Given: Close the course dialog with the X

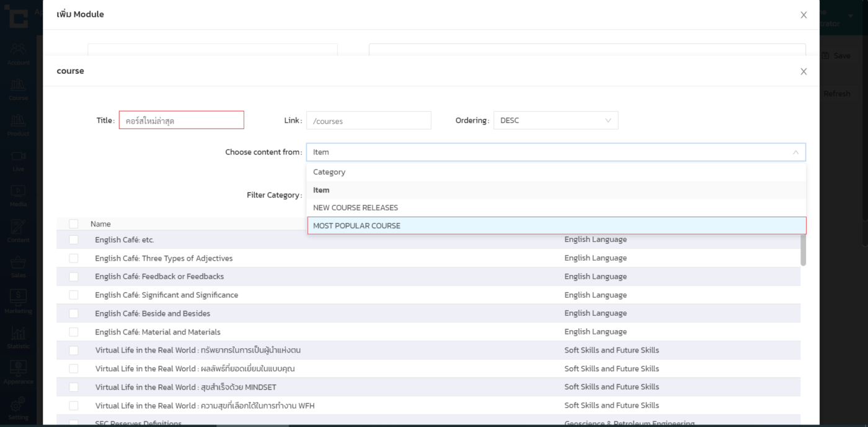Looking at the screenshot, I should pyautogui.click(x=804, y=71).
